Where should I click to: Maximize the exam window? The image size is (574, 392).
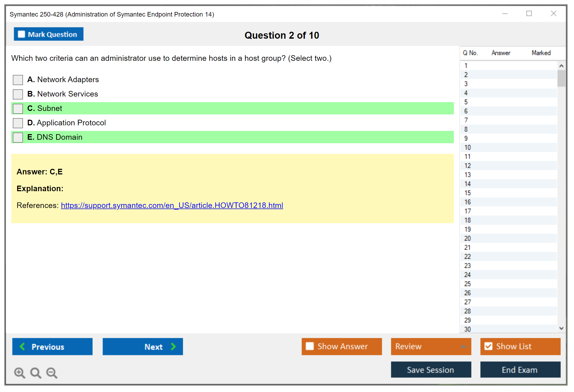coord(529,14)
